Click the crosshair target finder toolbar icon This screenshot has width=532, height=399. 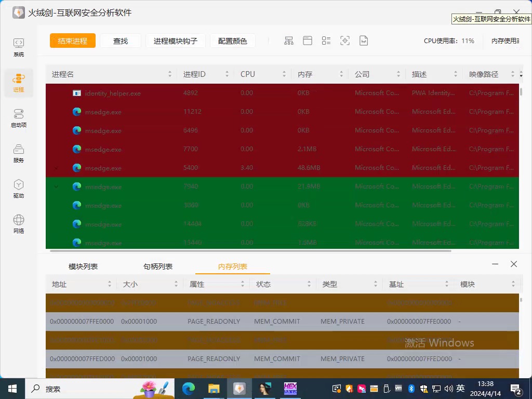[345, 41]
